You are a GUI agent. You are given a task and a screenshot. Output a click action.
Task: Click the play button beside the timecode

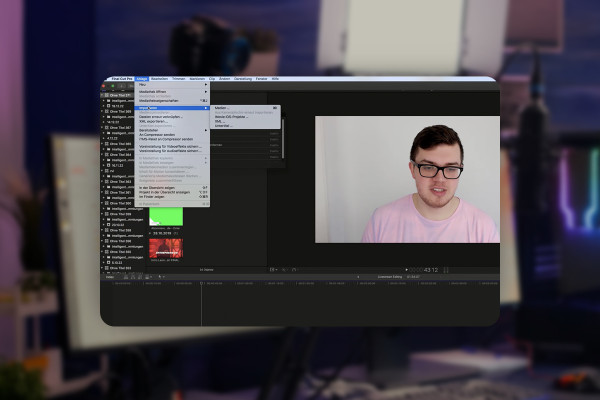[x=406, y=270]
